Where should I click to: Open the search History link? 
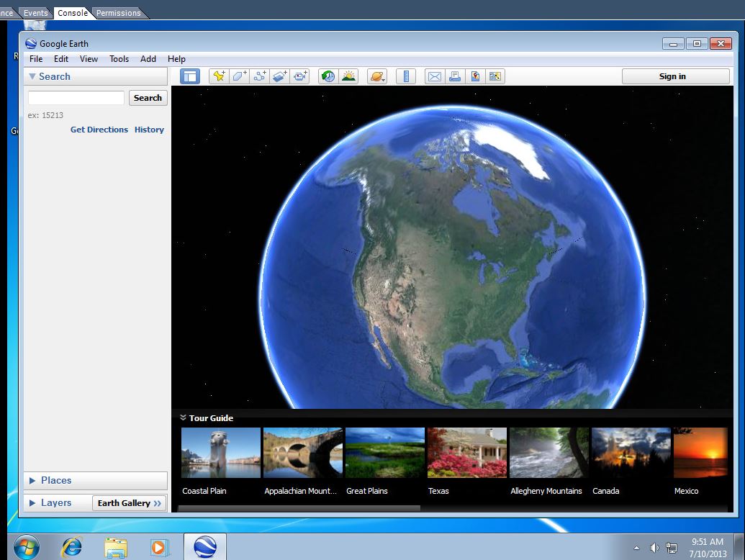pos(149,130)
